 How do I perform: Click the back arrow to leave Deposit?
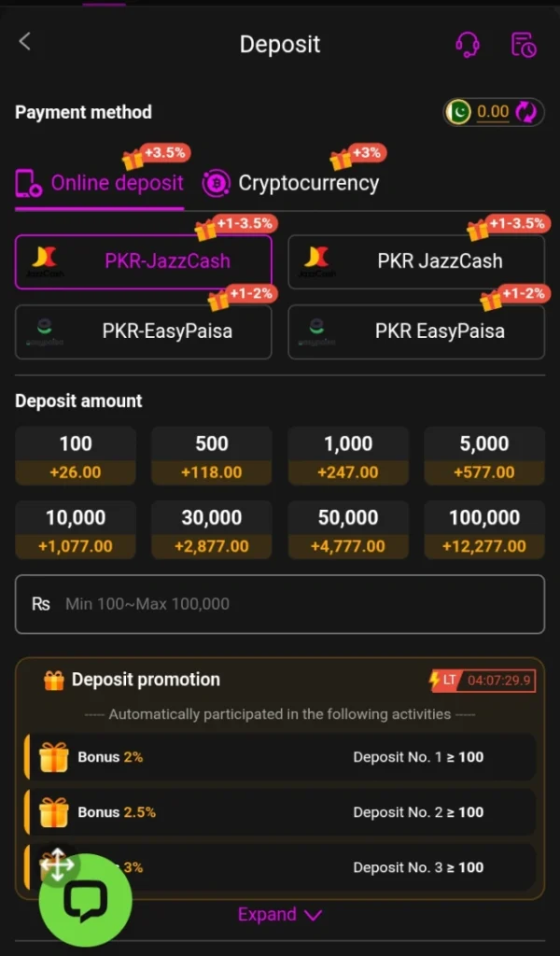click(23, 41)
